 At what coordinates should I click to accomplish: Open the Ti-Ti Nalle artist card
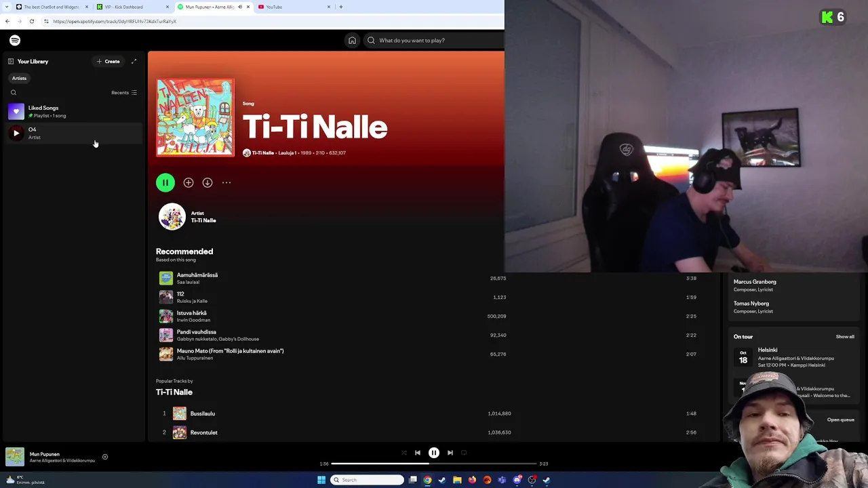click(x=188, y=217)
